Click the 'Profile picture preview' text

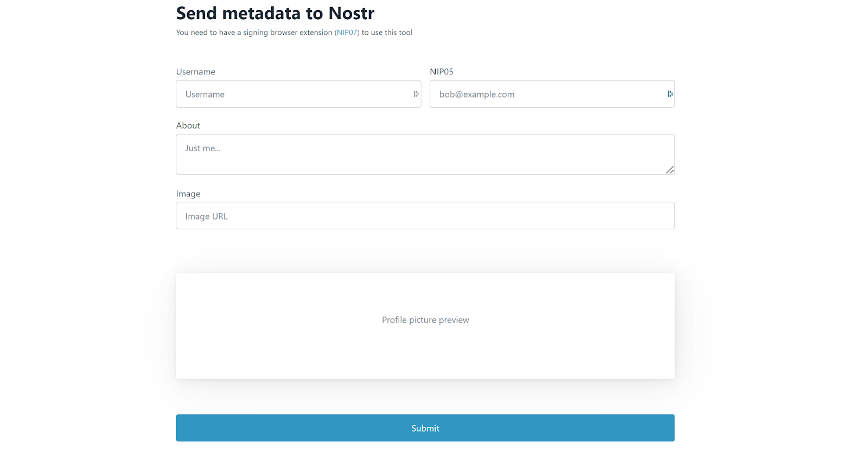[425, 320]
